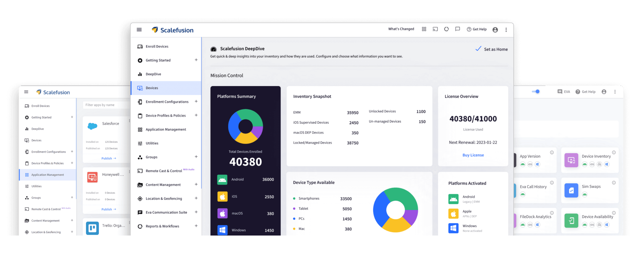Select Enroll Devices in the sidebar
Viewport: 644px width, 270px height.
[157, 46]
